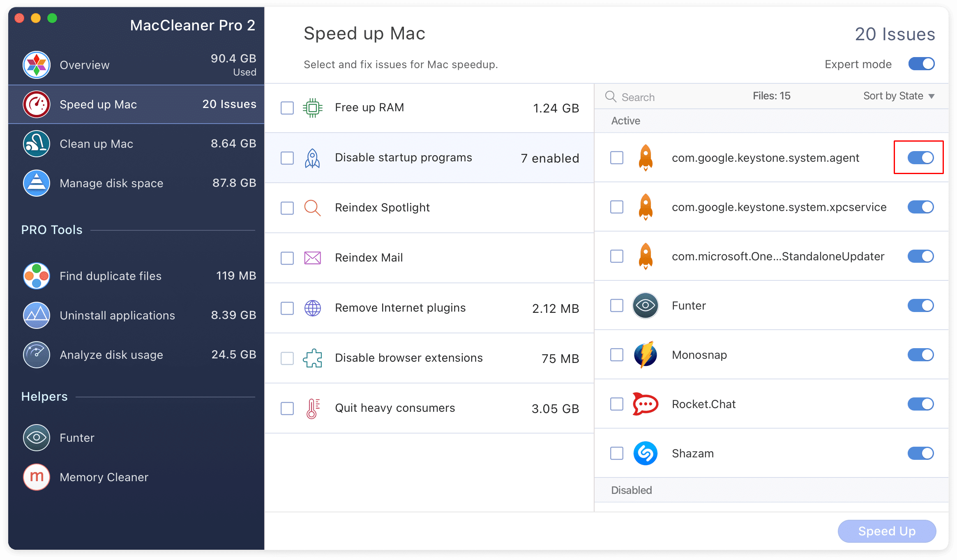Select the checkbox next to Funter startup item
Image resolution: width=957 pixels, height=560 pixels.
click(x=616, y=305)
